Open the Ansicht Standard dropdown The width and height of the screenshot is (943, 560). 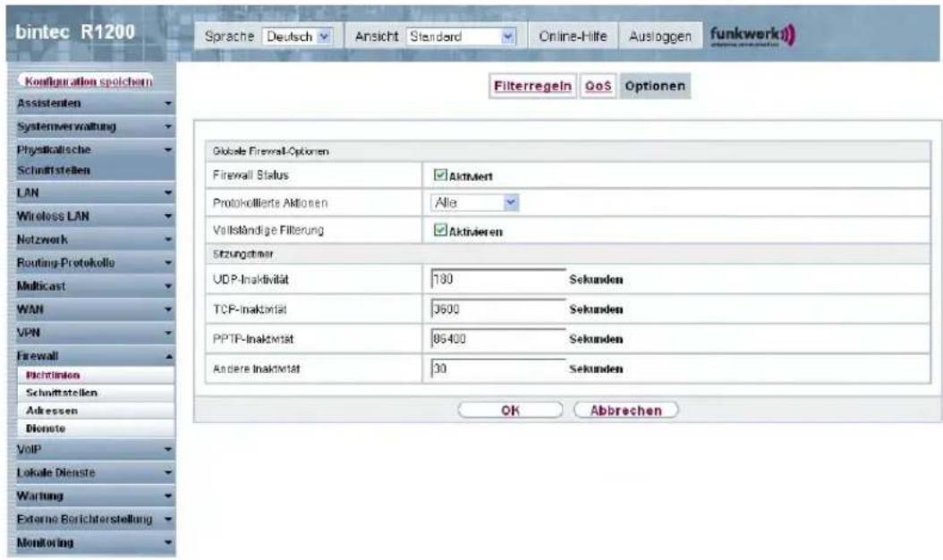(x=462, y=37)
